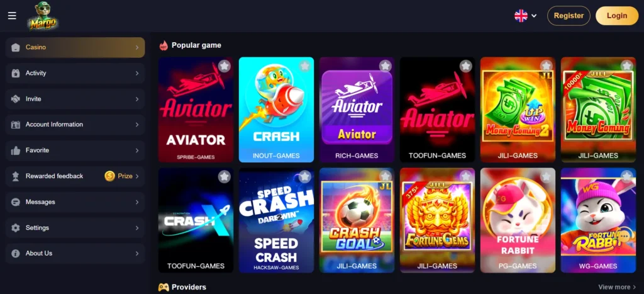644x294 pixels.
Task: Select the Casino menu item
Action: click(75, 47)
